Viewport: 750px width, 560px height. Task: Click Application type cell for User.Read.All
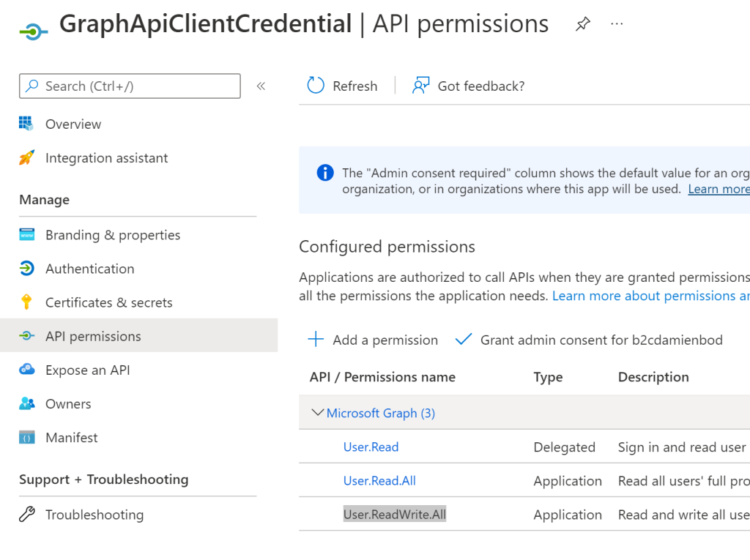568,481
